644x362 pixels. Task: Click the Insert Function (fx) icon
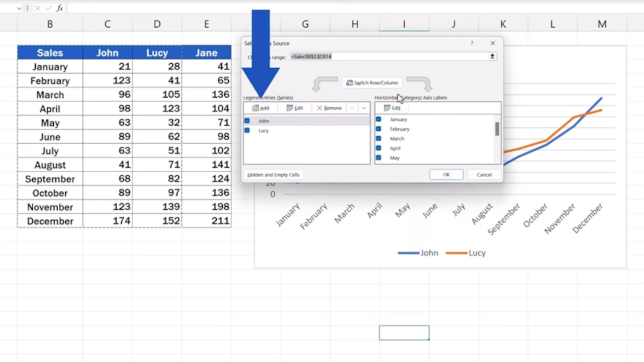coord(60,8)
